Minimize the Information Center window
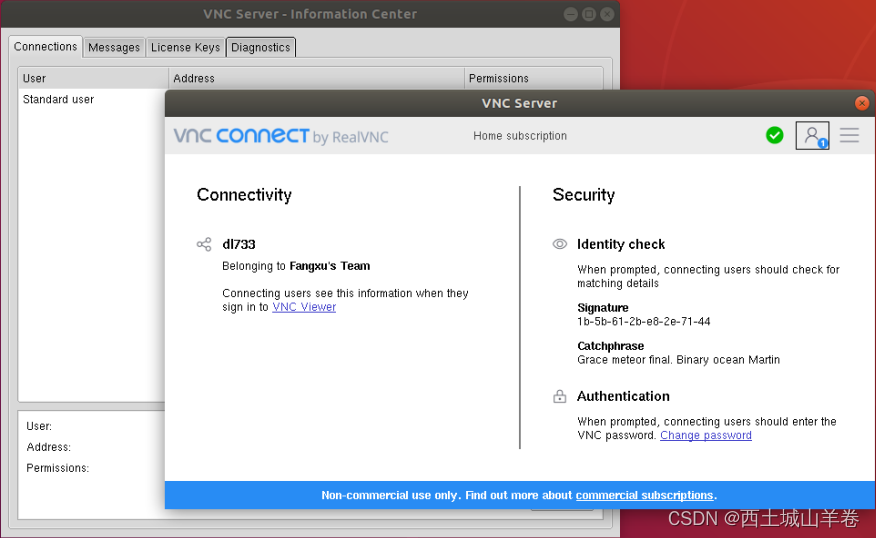The image size is (876, 538). (570, 14)
